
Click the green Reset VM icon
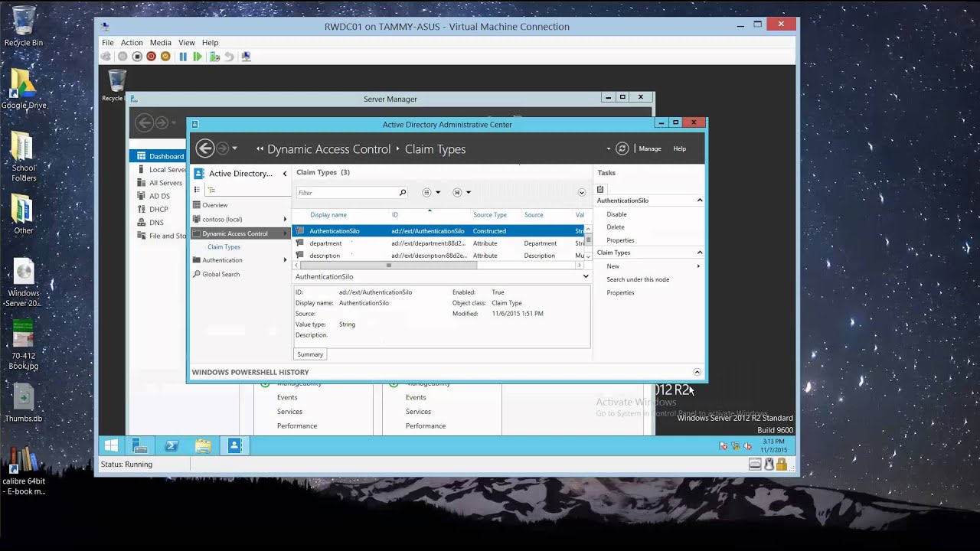coord(198,57)
